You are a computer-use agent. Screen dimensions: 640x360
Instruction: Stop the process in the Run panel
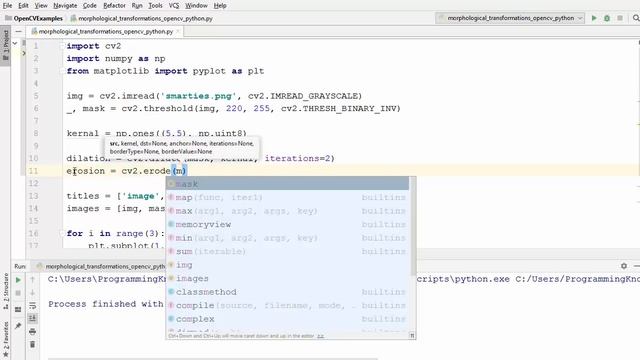tap(18, 293)
